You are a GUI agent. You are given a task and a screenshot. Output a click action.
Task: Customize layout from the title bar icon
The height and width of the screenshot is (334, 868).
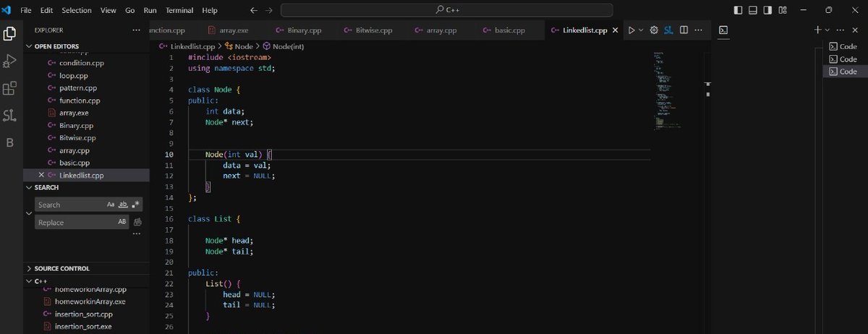783,10
